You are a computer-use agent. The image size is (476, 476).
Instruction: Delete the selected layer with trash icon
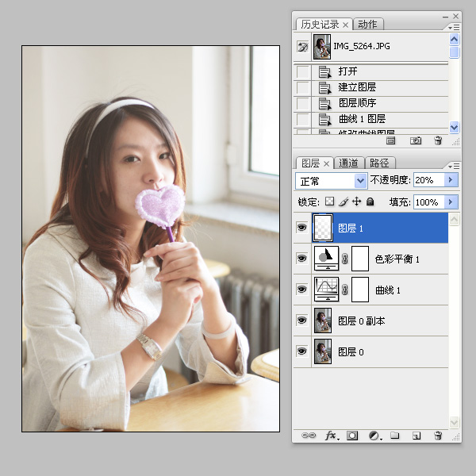[438, 436]
